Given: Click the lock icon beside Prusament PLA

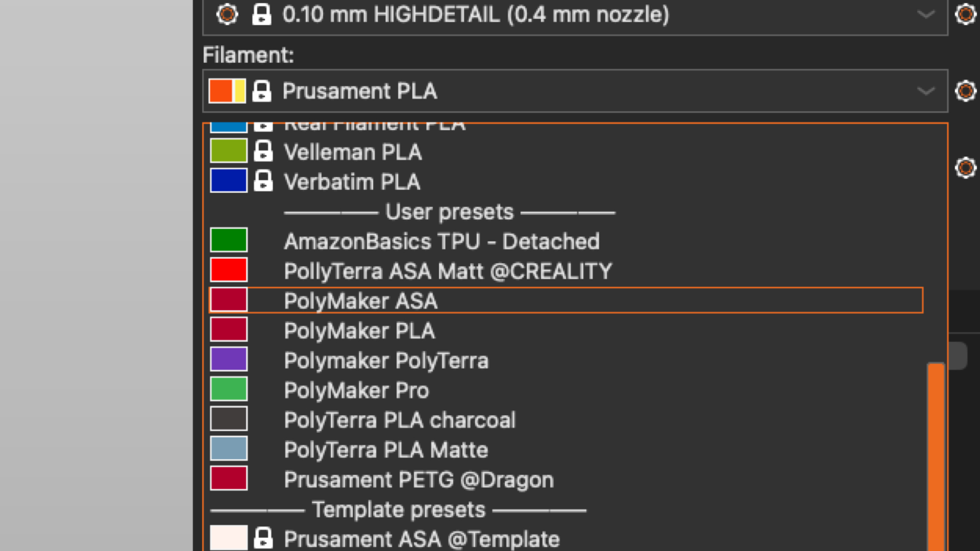Looking at the screenshot, I should 262,91.
